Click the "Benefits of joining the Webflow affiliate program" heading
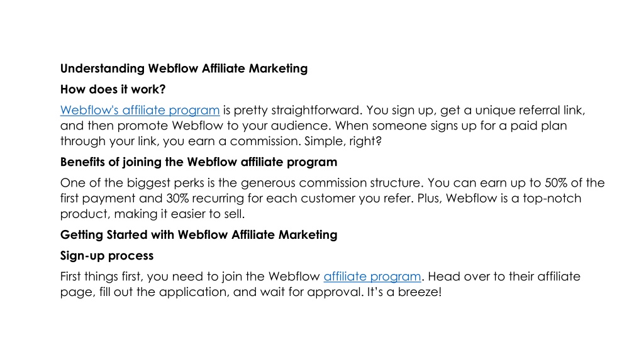Screen dimensions: 644x362 199,162
